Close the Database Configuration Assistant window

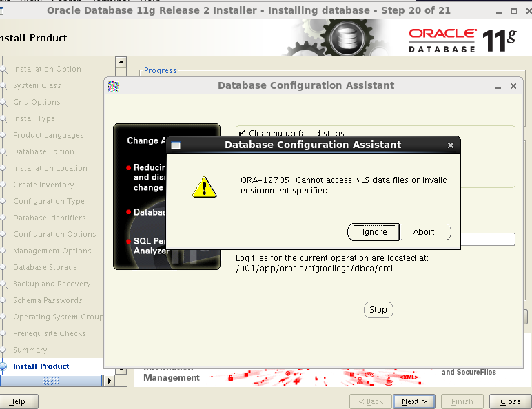coord(513,86)
